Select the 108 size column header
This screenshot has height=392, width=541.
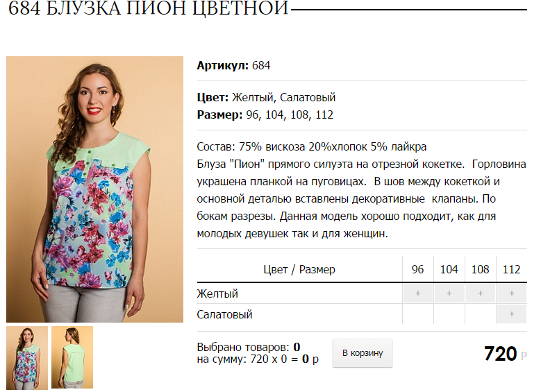[x=481, y=269]
